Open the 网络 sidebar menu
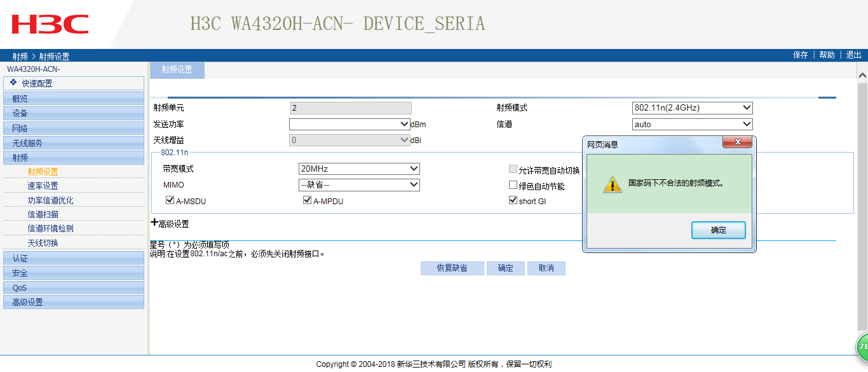The width and height of the screenshot is (868, 372). pyautogui.click(x=74, y=128)
